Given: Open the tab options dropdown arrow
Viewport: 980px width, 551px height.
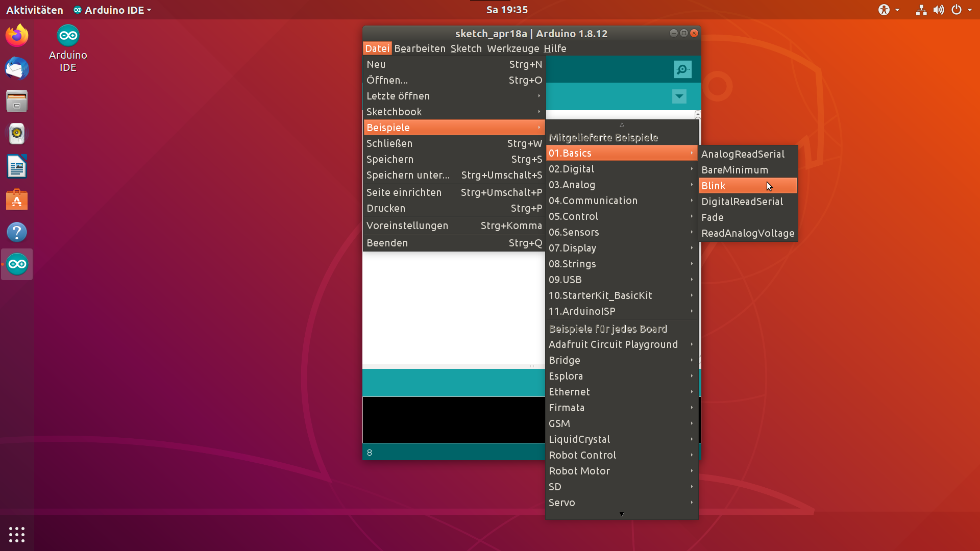Looking at the screenshot, I should tap(679, 96).
